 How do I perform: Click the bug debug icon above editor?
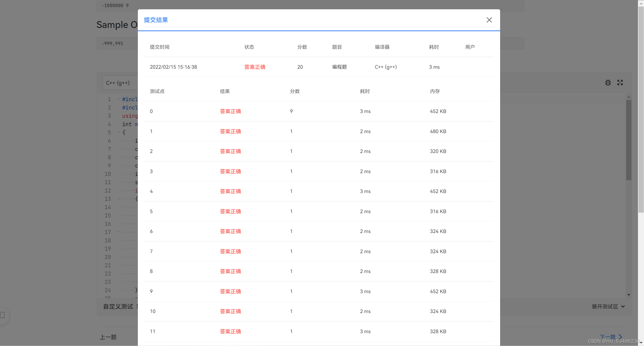[x=608, y=83]
